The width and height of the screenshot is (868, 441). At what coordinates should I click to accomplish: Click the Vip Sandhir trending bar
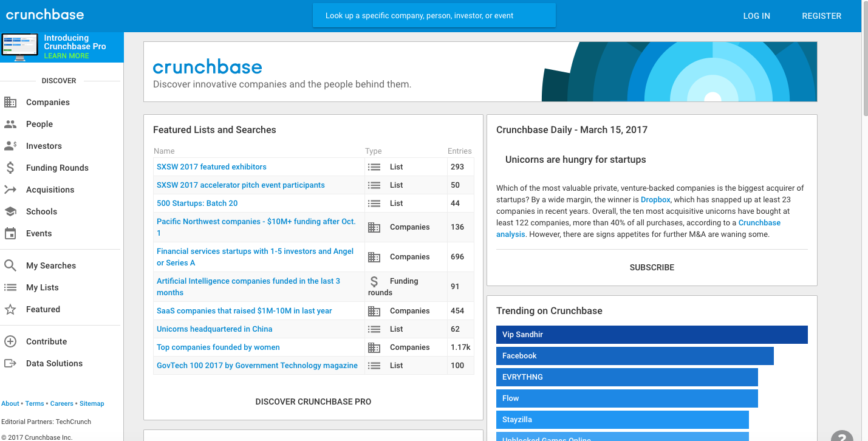[x=652, y=335]
